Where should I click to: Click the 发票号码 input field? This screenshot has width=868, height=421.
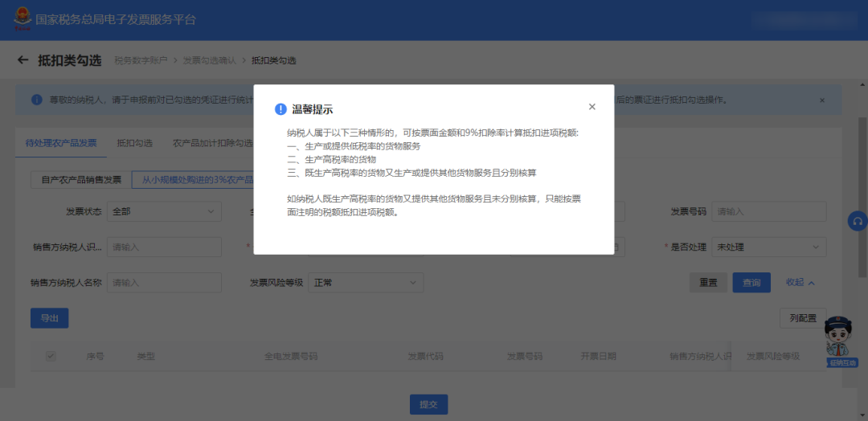tap(768, 211)
